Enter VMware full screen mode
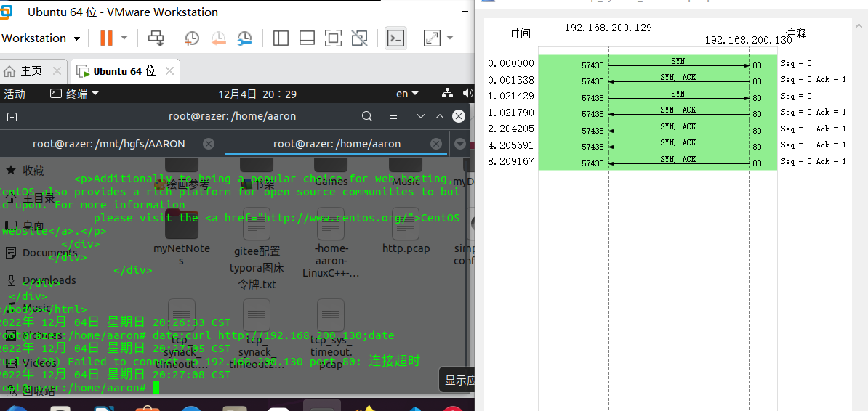Viewport: 868px width, 411px height. point(333,38)
